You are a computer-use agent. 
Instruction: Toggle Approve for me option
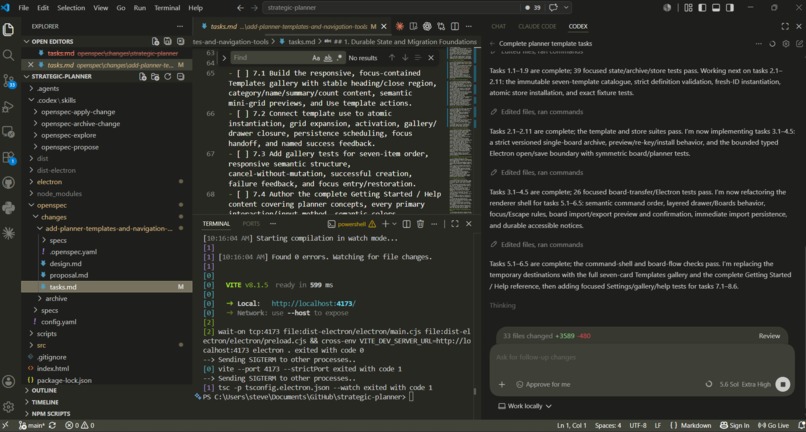543,384
